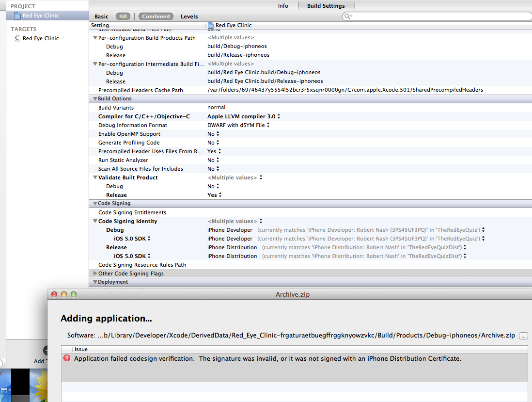Show All build settings

[x=123, y=16]
